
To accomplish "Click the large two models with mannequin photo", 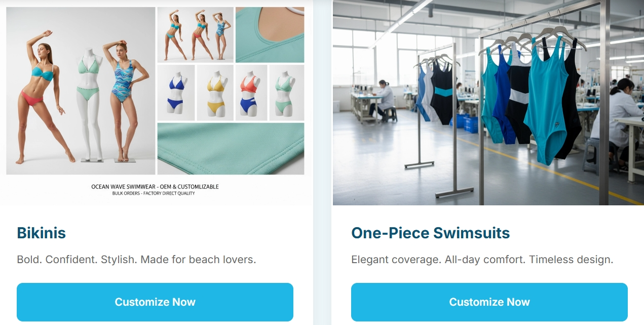I will pos(81,91).
